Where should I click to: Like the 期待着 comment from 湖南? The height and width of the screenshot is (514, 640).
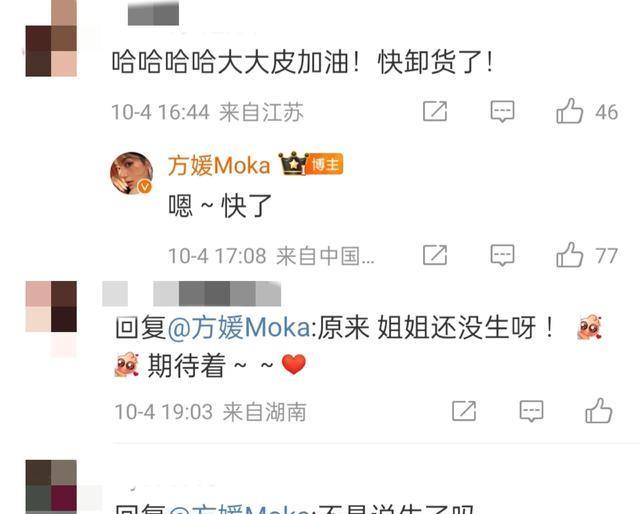click(598, 411)
